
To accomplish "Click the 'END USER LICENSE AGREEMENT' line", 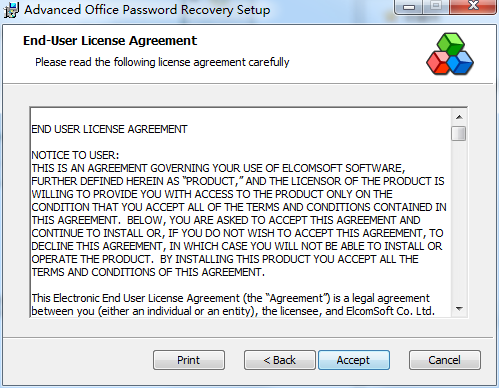I will 109,129.
